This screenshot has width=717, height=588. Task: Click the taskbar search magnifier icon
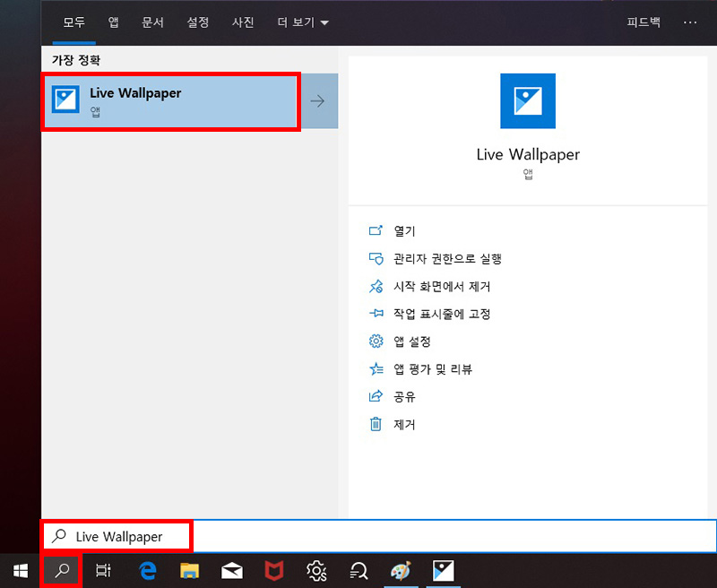tap(62, 571)
